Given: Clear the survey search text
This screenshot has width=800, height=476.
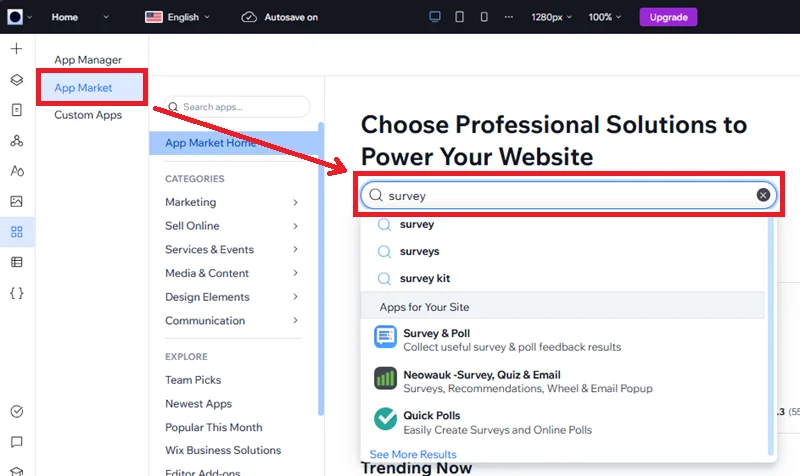Looking at the screenshot, I should pos(763,195).
